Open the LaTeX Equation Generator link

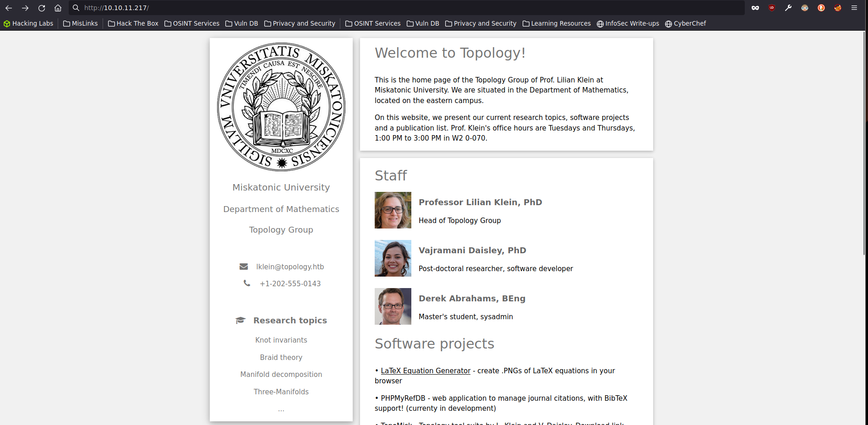pos(426,371)
